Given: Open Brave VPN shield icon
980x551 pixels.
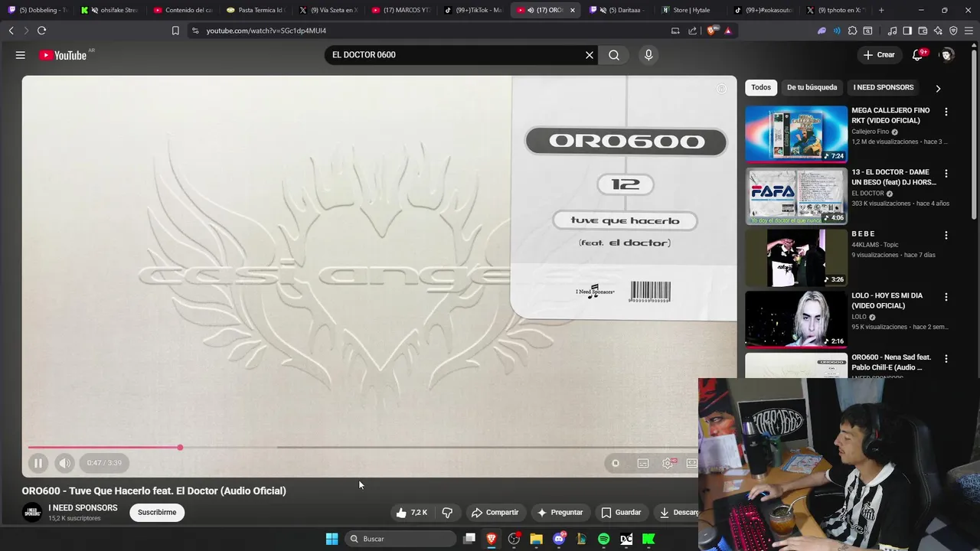Looking at the screenshot, I should tap(953, 31).
